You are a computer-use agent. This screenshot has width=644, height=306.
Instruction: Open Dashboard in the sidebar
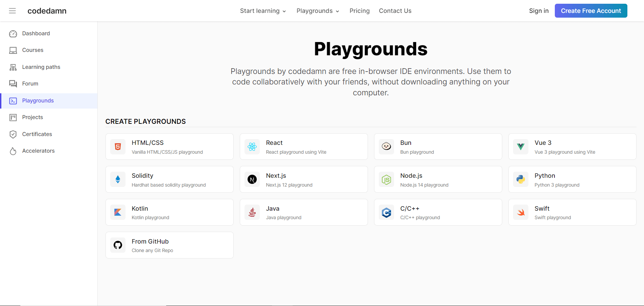(36, 34)
